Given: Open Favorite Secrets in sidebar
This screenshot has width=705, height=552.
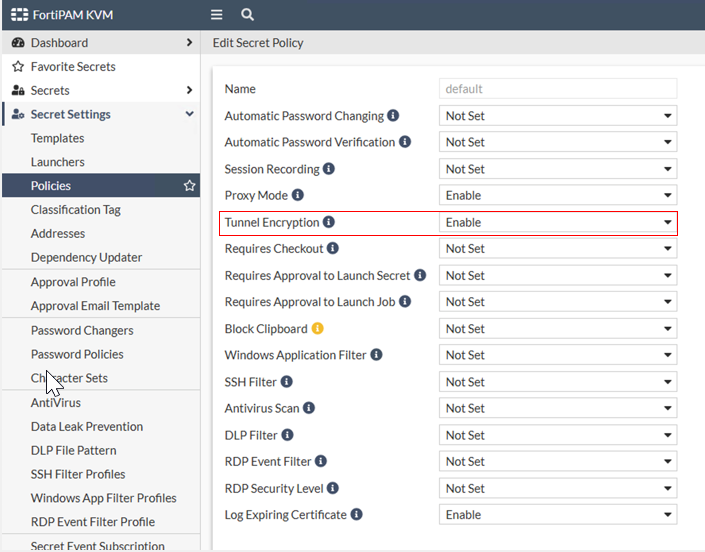Looking at the screenshot, I should (73, 67).
